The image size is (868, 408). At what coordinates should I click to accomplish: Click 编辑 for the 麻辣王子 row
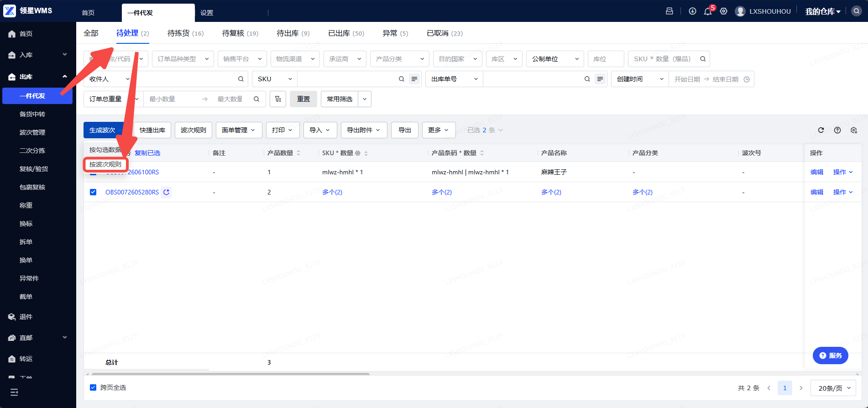pos(817,172)
